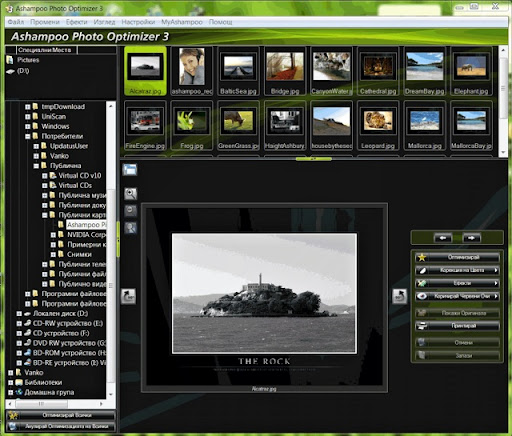Viewport: 512px width, 436px height.
Task: Select the CD-RW устройство (E:) drive
Action: pos(68,323)
